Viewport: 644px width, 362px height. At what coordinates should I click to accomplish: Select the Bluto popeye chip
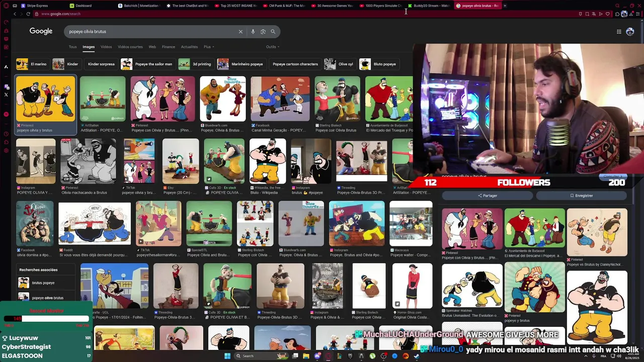(378, 64)
